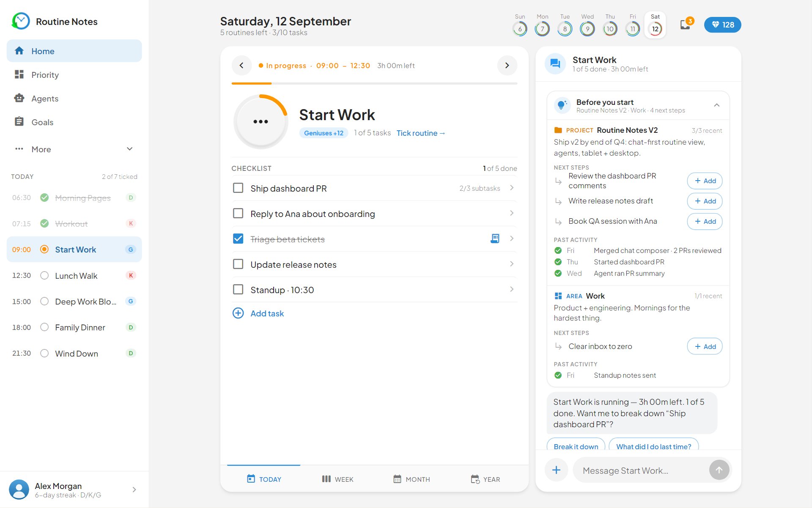Check Reply to Ana about onboarding
This screenshot has height=508, width=812.
tap(238, 213)
